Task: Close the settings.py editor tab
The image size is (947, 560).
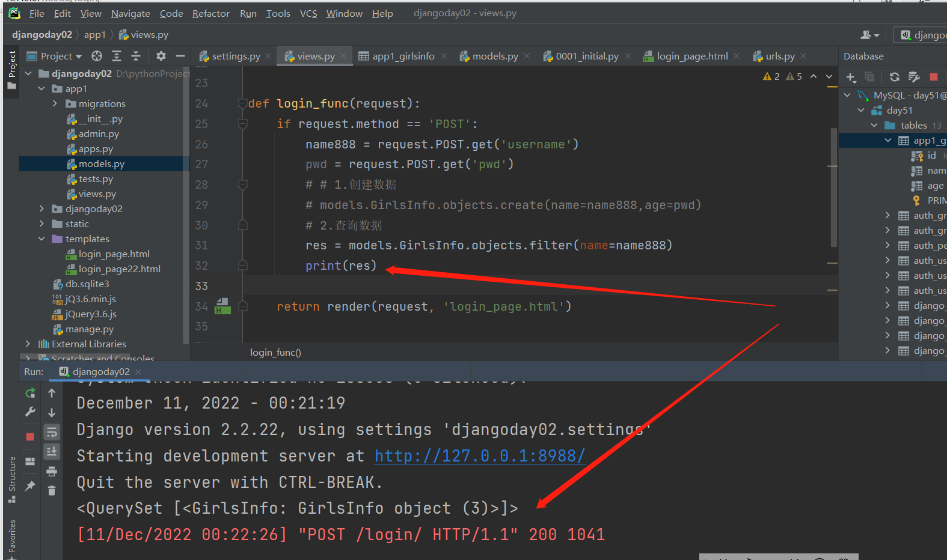Action: (x=268, y=56)
